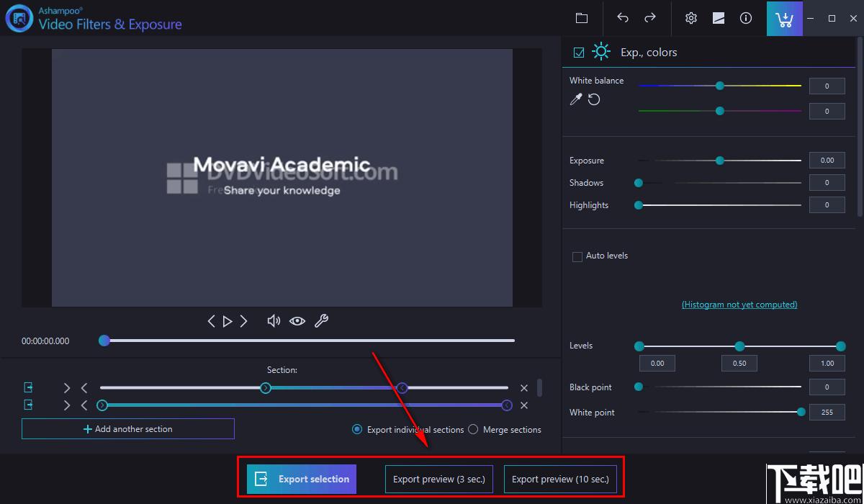Click first section's end marker
The image size is (864, 504).
point(402,388)
